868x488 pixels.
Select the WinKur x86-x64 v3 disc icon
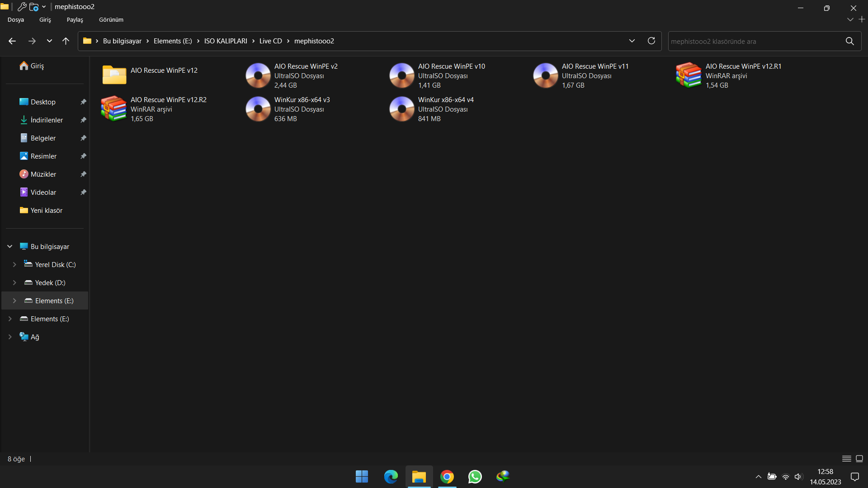click(x=258, y=109)
